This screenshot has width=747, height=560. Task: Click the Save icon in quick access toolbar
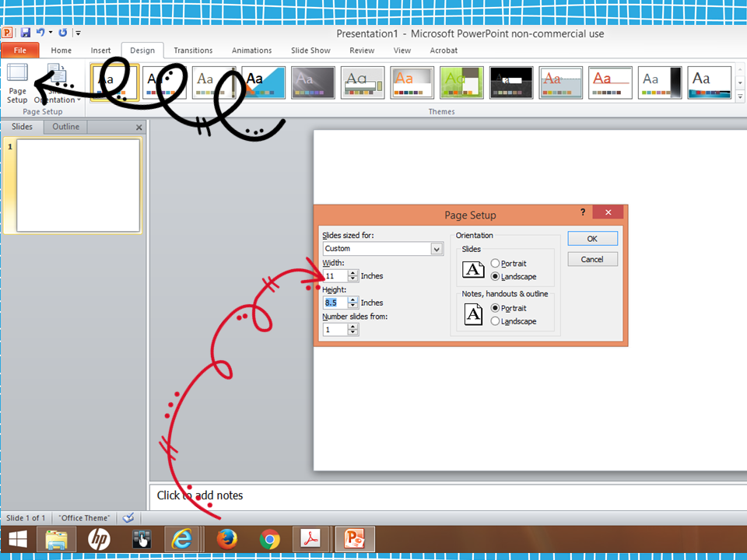click(26, 33)
